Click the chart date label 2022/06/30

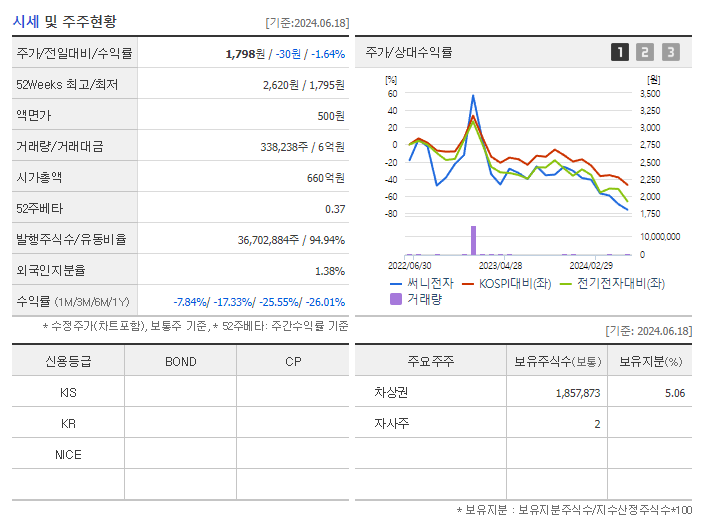[410, 266]
